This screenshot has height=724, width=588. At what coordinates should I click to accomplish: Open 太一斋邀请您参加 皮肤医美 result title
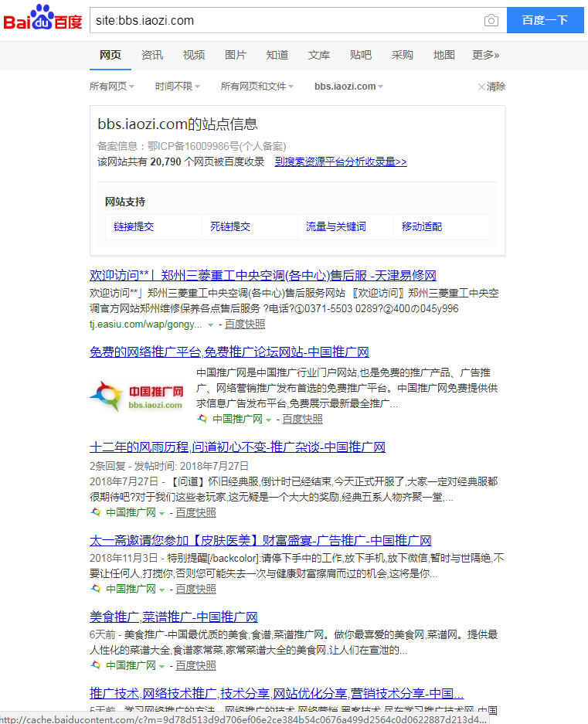(260, 540)
